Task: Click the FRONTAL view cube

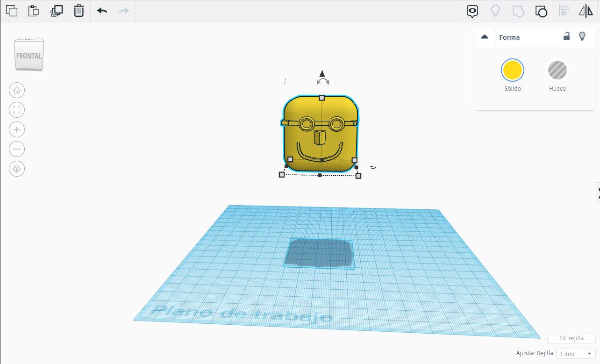Action: 29,55
